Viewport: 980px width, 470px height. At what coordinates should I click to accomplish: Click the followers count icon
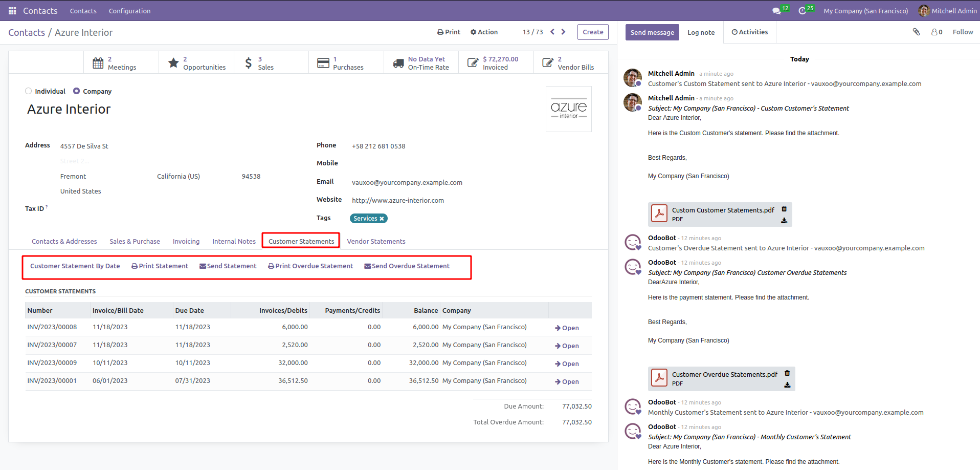point(937,32)
